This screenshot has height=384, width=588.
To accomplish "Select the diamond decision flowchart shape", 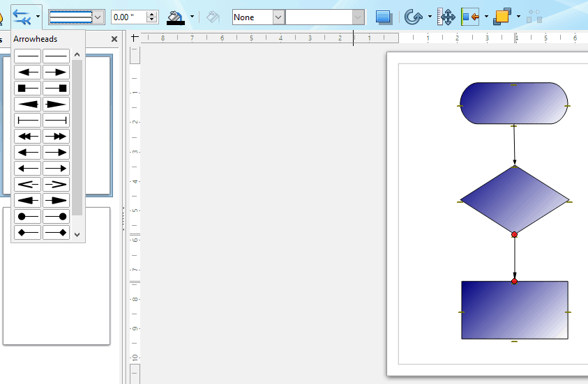I will pos(515,201).
